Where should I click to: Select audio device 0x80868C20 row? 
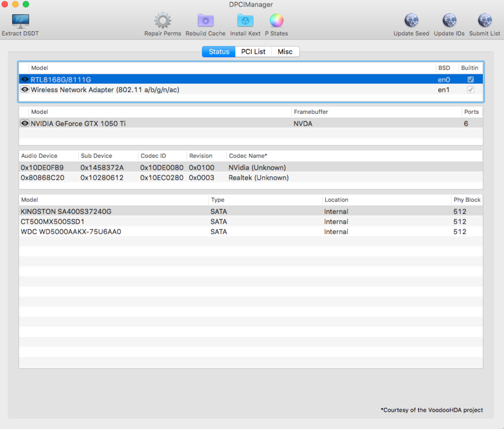tap(251, 178)
